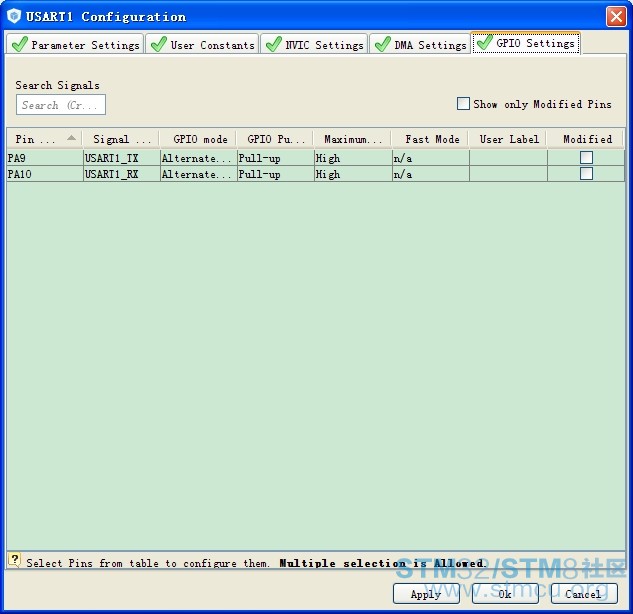Click the empty User Label cell for PA9
The height and width of the screenshot is (614, 633).
508,158
